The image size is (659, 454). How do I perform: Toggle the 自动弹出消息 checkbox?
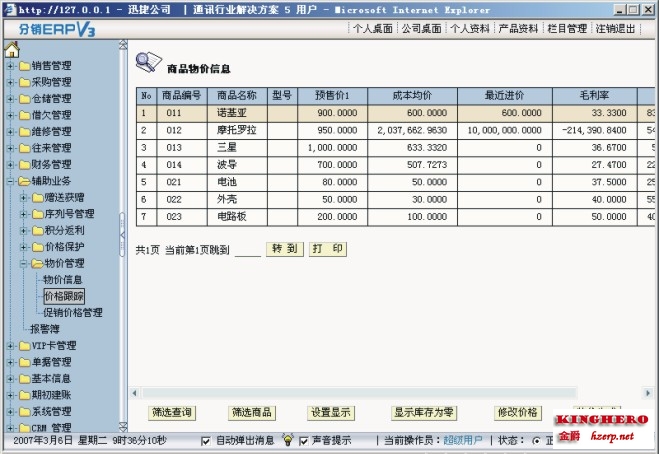(206, 441)
